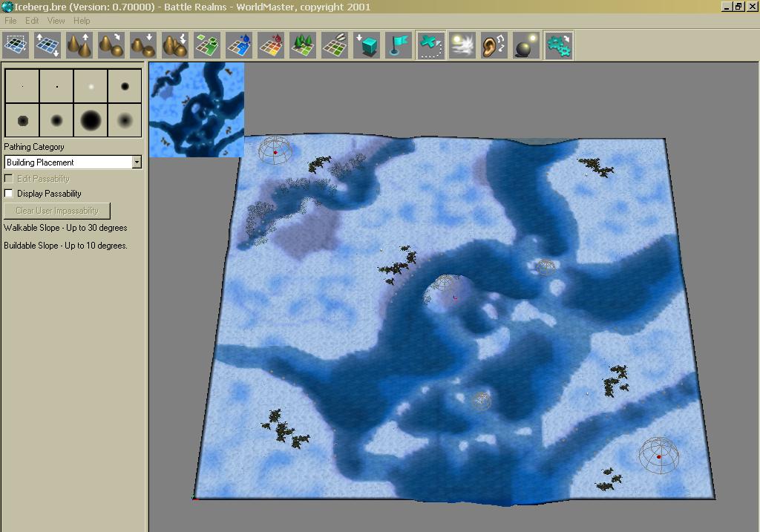Pick the small black dot brush
The image size is (760, 532).
pyautogui.click(x=56, y=86)
